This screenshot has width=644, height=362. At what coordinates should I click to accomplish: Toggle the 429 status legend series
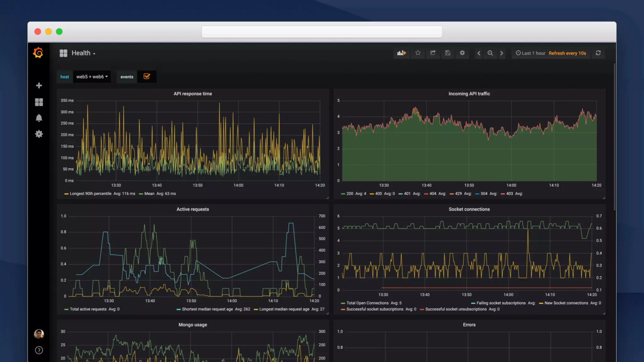pos(458,194)
